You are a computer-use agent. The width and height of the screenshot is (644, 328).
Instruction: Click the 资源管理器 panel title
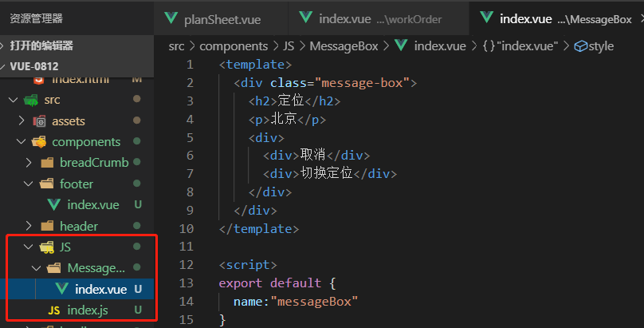point(36,18)
